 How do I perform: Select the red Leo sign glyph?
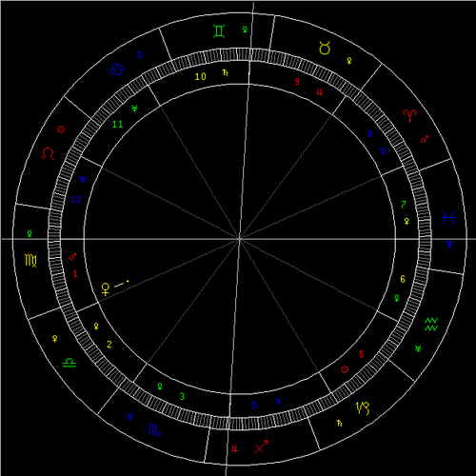tap(48, 153)
